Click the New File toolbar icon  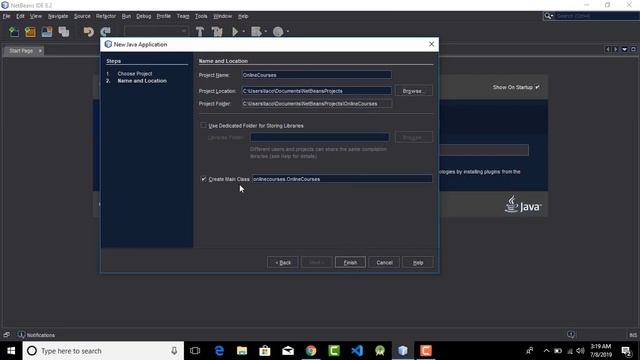pos(13,31)
